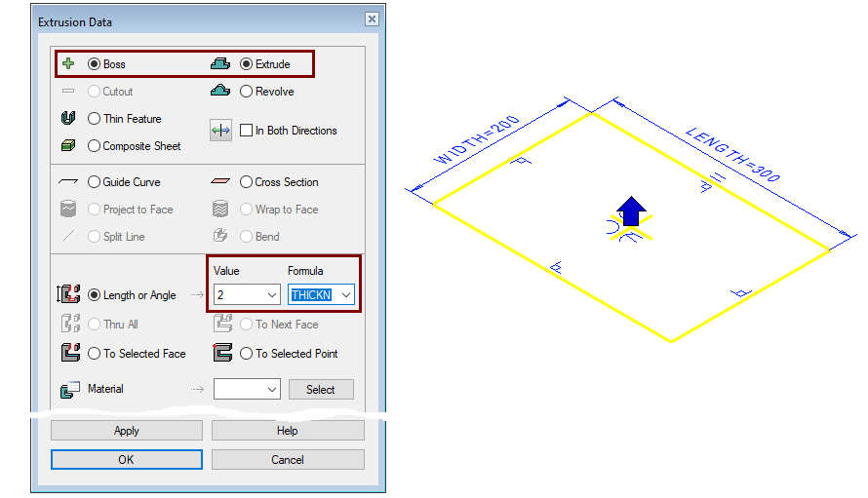Click the Extrusion Data title text
The image size is (868, 498).
(75, 22)
